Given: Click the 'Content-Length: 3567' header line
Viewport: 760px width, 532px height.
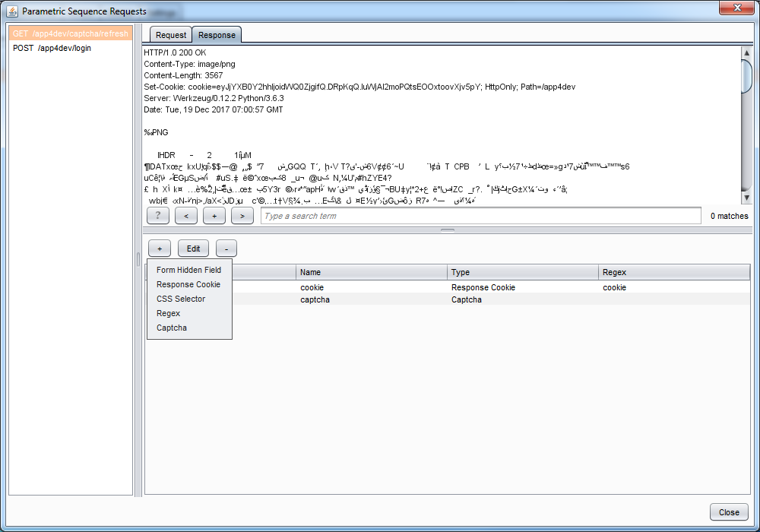Looking at the screenshot, I should click(183, 75).
